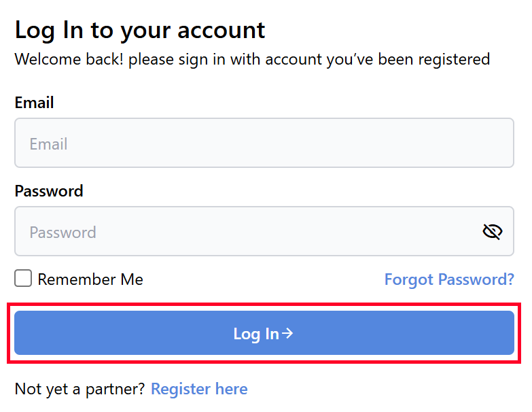Click the 'Log In to your account' heading
This screenshot has width=532, height=412.
[x=140, y=31]
